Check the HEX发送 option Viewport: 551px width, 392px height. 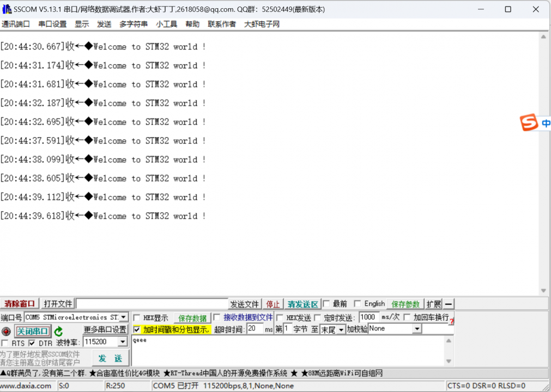279,316
